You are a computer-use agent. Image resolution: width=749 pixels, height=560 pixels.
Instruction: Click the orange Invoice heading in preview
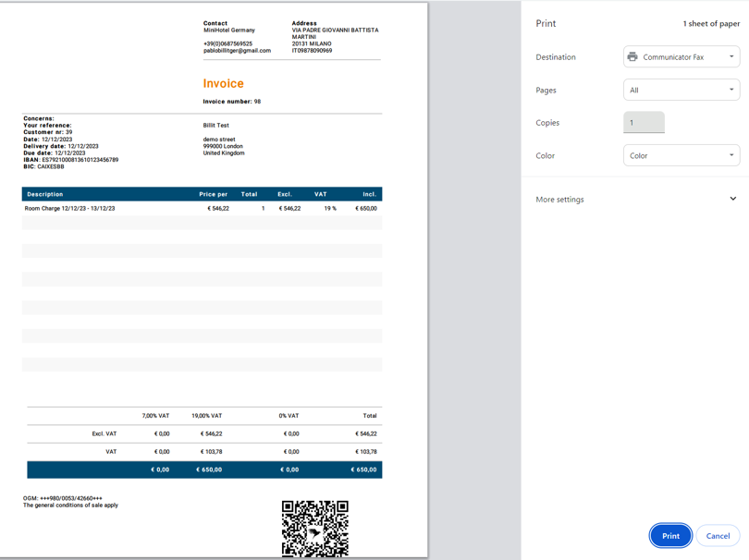(223, 83)
